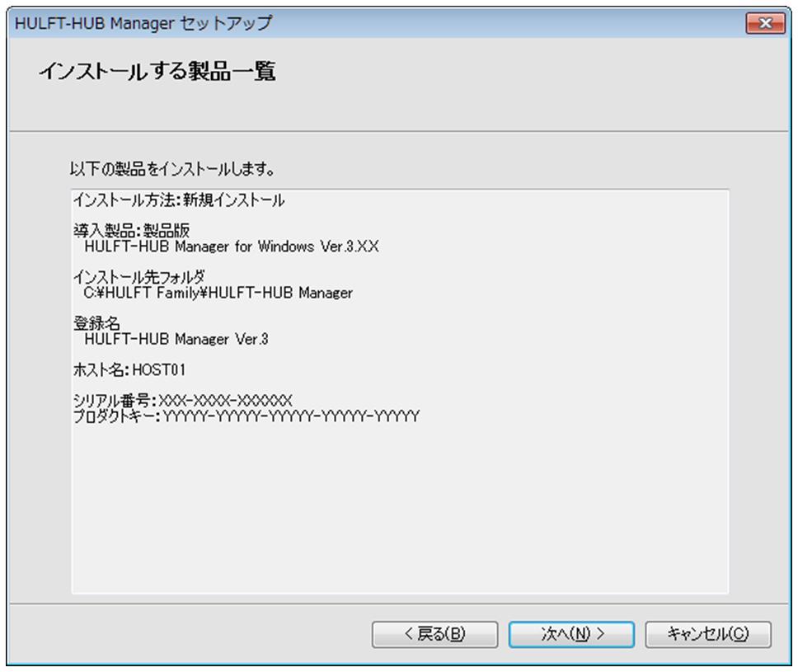Close the HULFT-HUB Manager setup window
This screenshot has width=798, height=672.
tap(765, 23)
